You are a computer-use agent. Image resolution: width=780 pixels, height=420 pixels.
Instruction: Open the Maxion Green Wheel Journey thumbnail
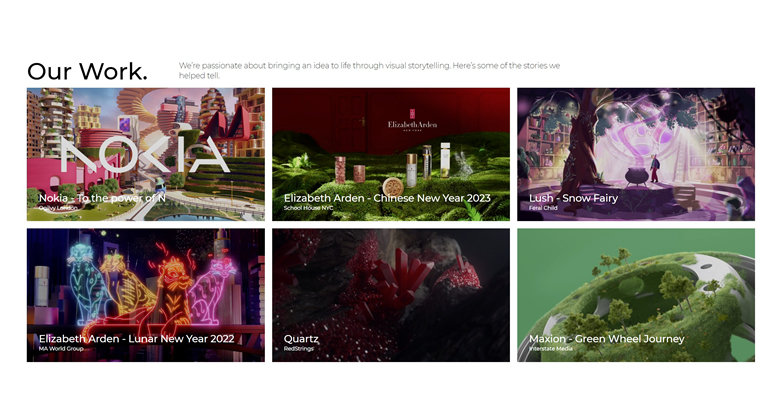coord(636,295)
